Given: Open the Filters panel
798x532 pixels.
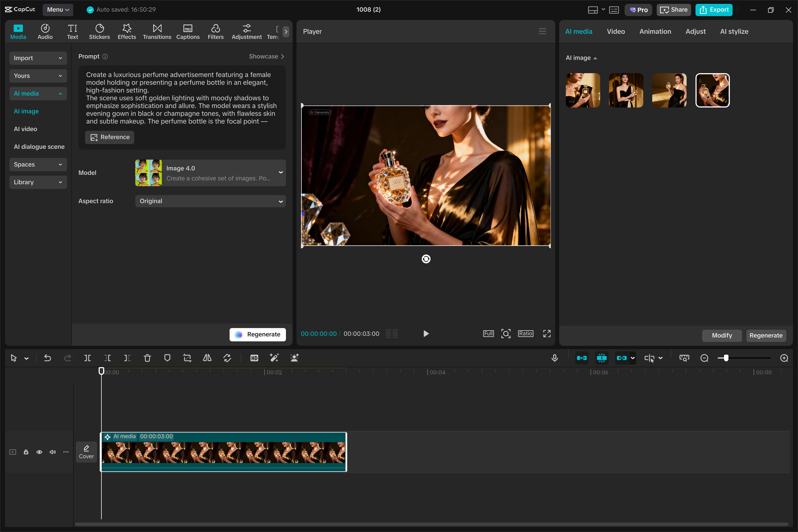Looking at the screenshot, I should (x=216, y=31).
